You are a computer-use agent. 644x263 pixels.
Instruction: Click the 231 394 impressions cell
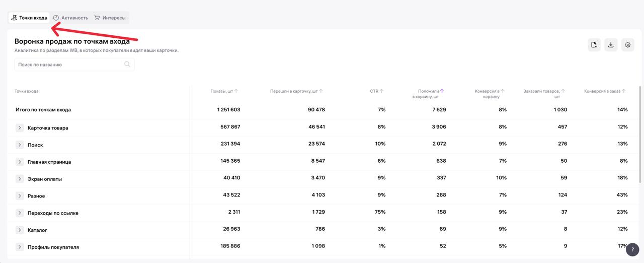point(230,144)
